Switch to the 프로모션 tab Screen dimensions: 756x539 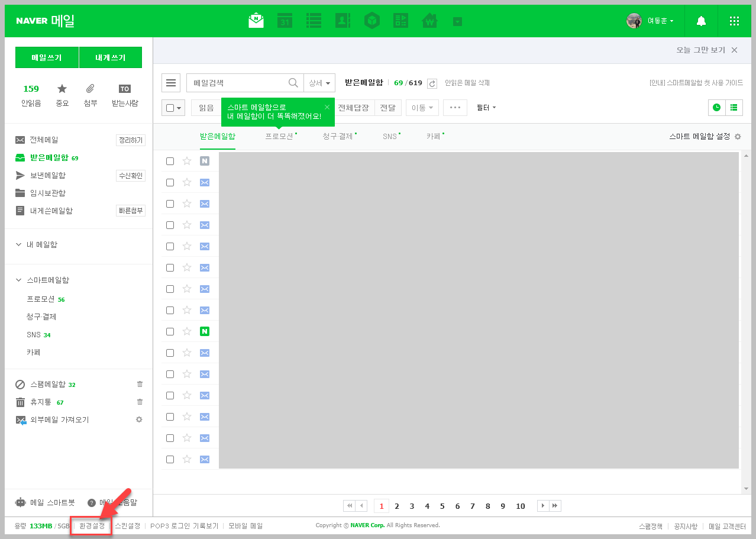(279, 136)
